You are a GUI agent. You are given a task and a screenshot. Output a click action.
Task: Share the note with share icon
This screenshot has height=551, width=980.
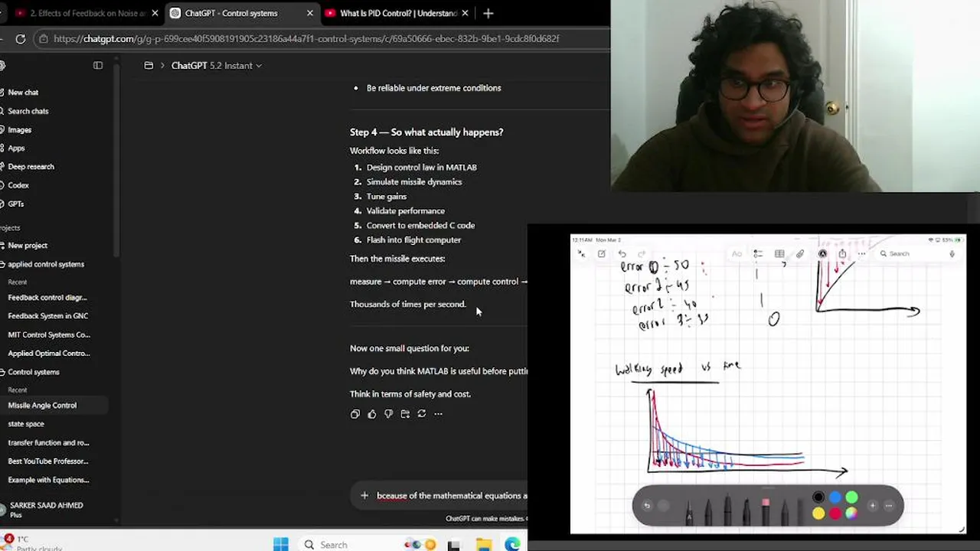point(842,254)
